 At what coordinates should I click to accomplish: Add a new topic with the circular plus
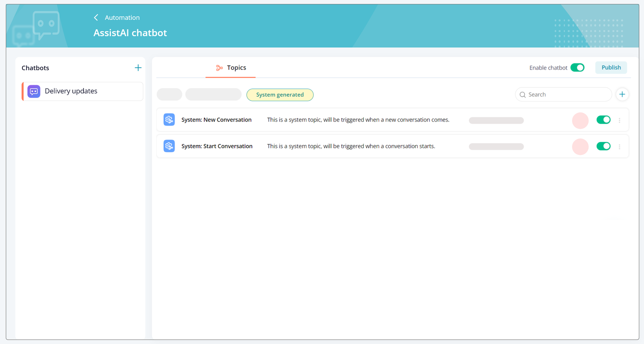[x=622, y=94]
